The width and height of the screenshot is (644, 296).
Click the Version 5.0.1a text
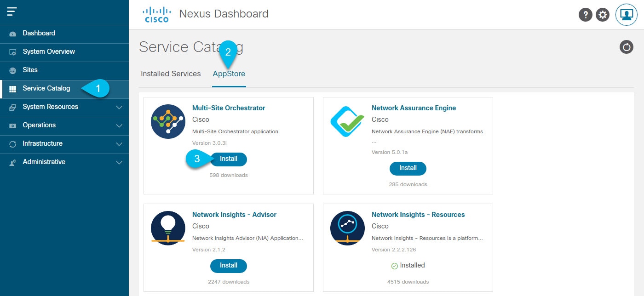(x=390, y=152)
